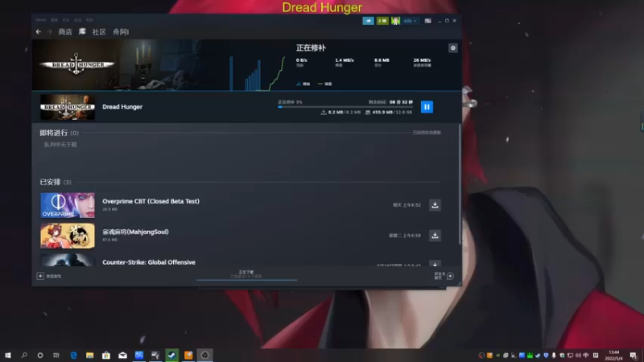Click the Counter-Strike game thumbnail
The width and height of the screenshot is (644, 362).
pyautogui.click(x=68, y=260)
